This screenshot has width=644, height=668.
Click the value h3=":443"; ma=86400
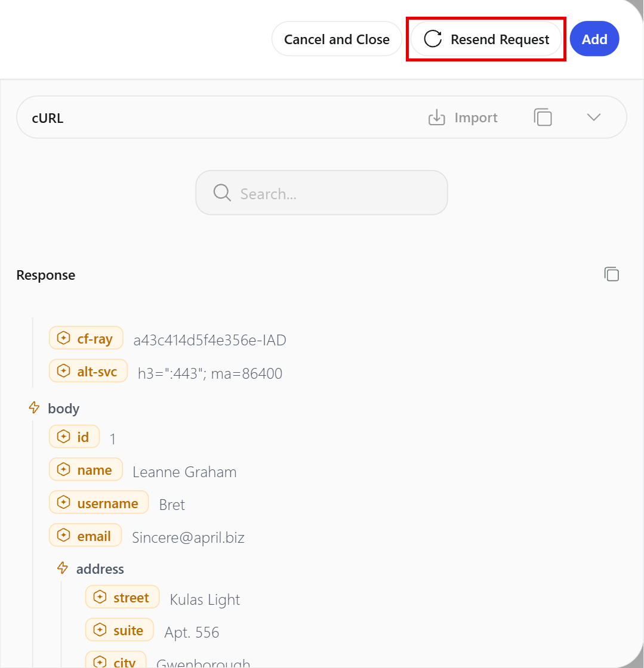click(x=209, y=373)
